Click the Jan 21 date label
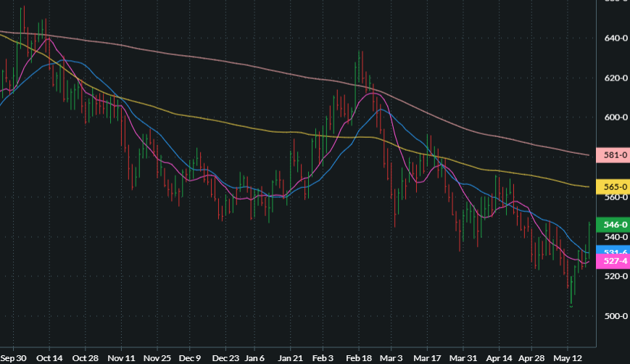The image size is (630, 364). tap(290, 357)
